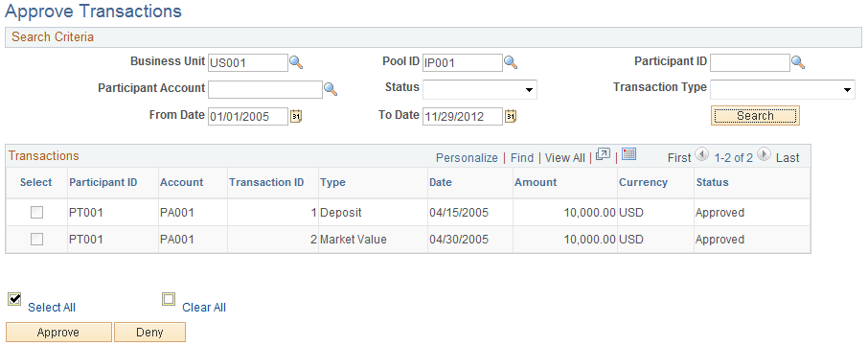Image resolution: width=868 pixels, height=346 pixels.
Task: Click the Select All link
Action: (52, 308)
